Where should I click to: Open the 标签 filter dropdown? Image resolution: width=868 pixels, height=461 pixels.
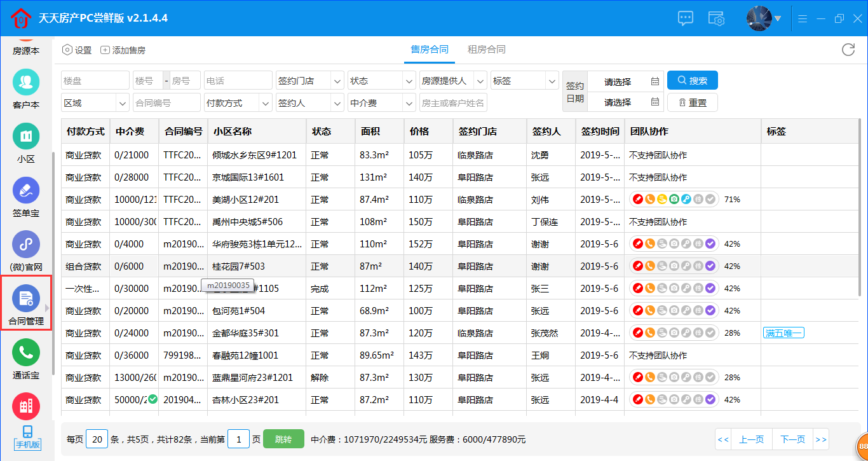coord(524,81)
